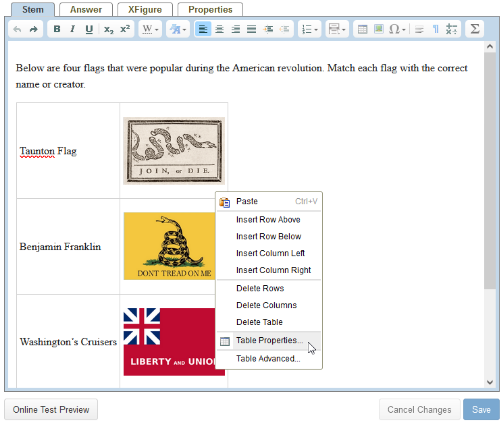Screen dimensions: 504x424
Task: Choose Insert Row Below
Action: pyautogui.click(x=269, y=237)
